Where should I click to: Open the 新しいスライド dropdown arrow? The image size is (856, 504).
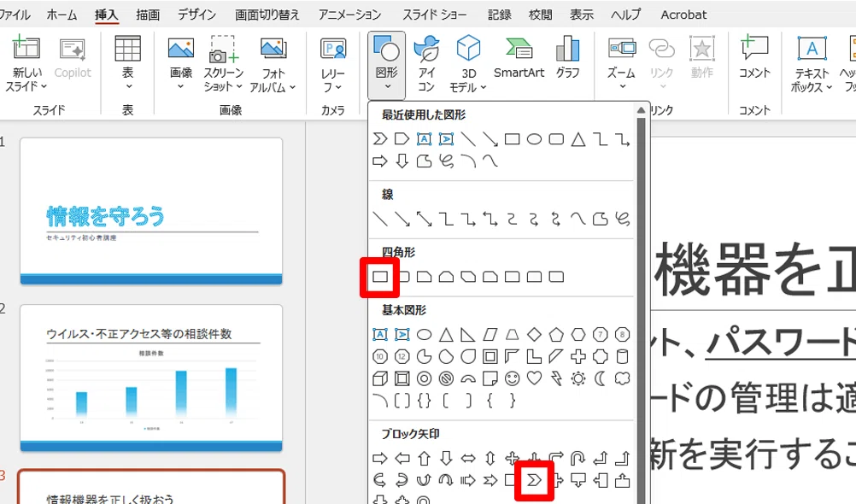[x=44, y=86]
